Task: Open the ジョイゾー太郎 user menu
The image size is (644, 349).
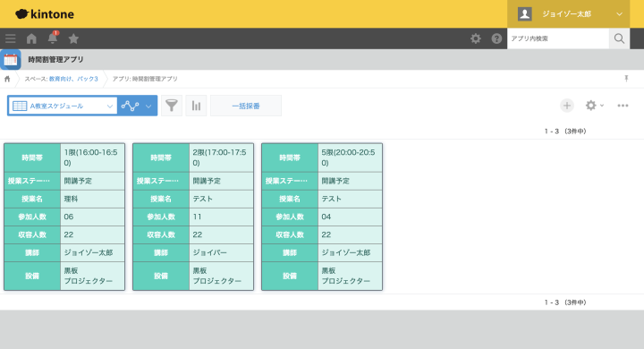Action: pos(569,14)
